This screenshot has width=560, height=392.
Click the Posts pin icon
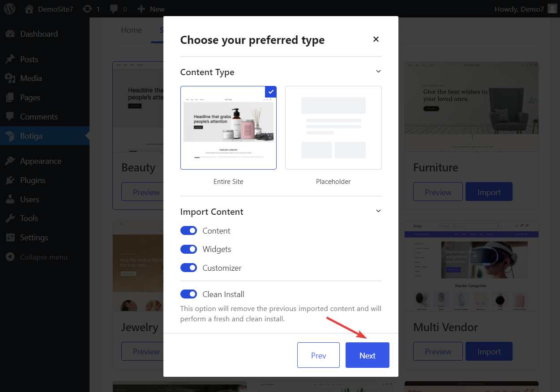tap(10, 60)
